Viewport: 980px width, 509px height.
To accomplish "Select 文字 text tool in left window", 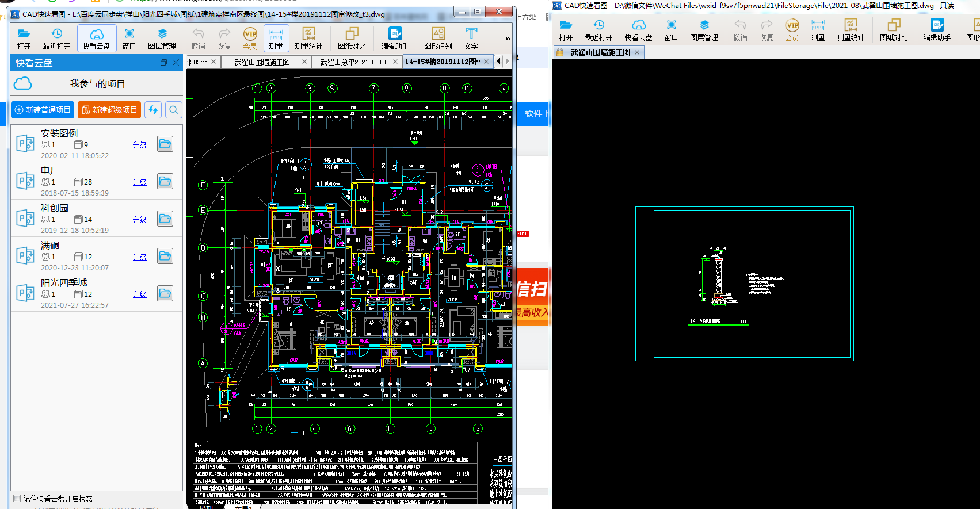I will point(471,39).
